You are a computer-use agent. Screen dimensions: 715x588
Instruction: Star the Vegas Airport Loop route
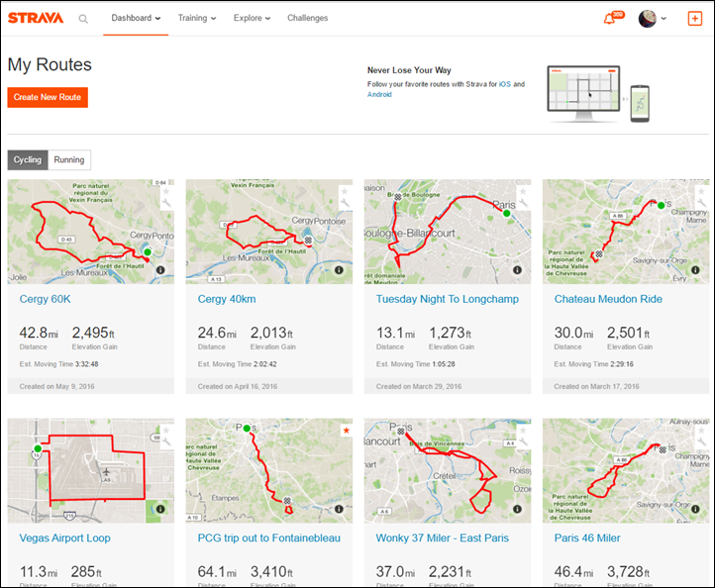(x=166, y=431)
